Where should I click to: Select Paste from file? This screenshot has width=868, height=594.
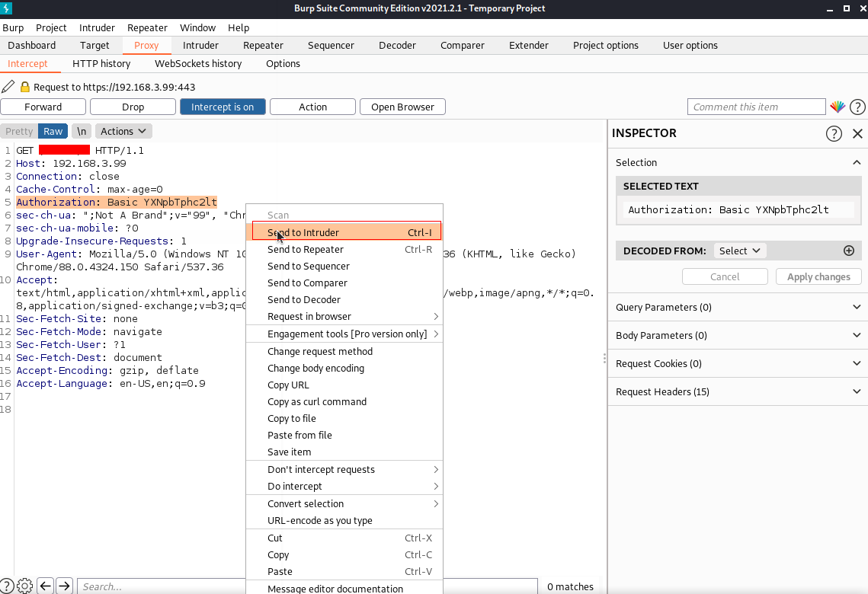(x=344, y=436)
